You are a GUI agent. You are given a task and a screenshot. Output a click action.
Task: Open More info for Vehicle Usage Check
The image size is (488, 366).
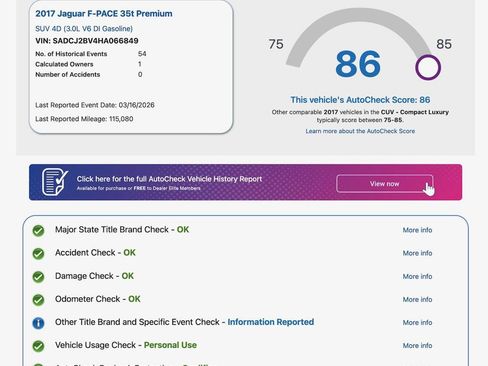[417, 345]
